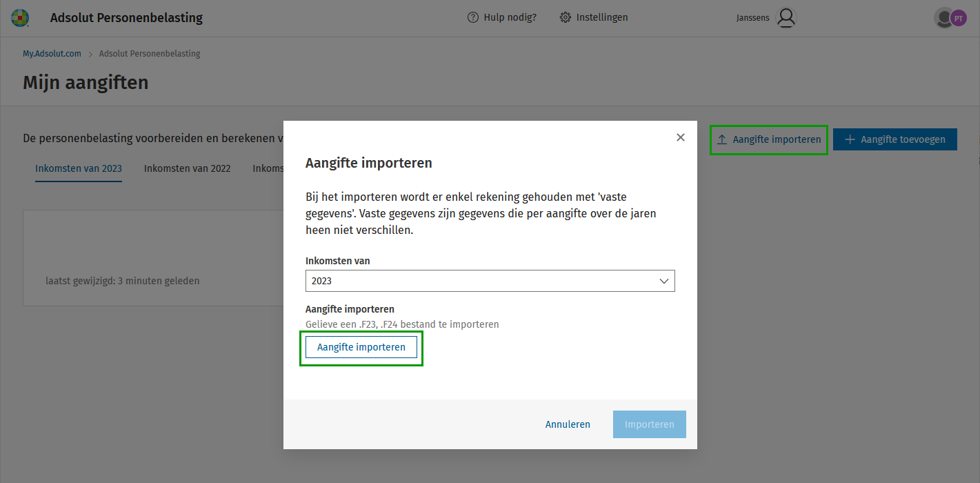Open the aangifte card last modified 3 minutes ago
The image size is (980, 483).
click(x=153, y=258)
